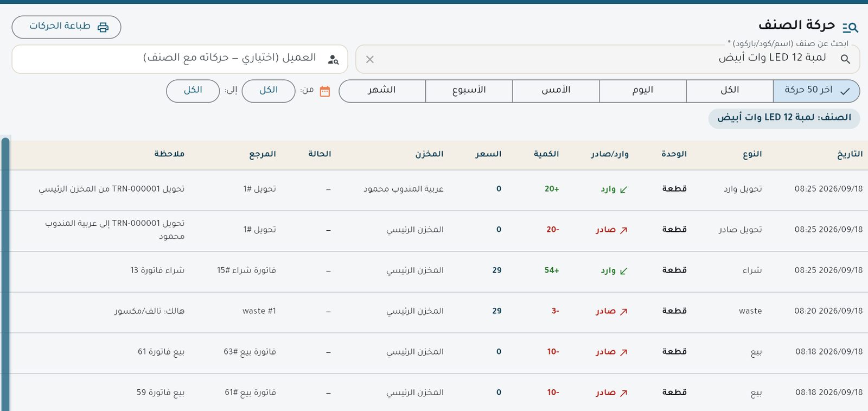Screen dimensions: 868x411
Task: Select the الشهر filter tab
Action: point(382,91)
